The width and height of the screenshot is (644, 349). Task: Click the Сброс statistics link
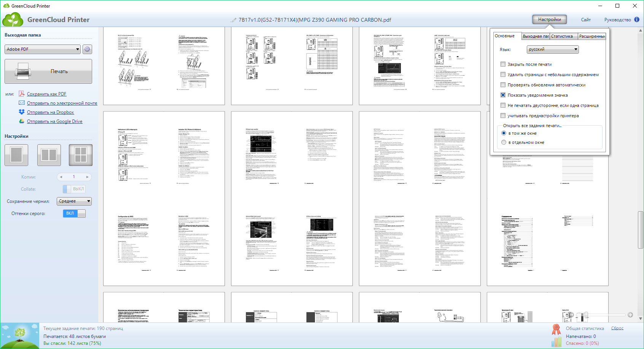pos(617,328)
